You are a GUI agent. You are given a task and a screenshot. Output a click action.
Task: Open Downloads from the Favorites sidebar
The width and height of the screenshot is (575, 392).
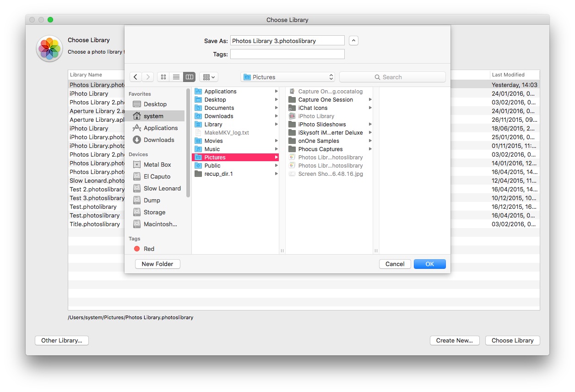coord(159,140)
